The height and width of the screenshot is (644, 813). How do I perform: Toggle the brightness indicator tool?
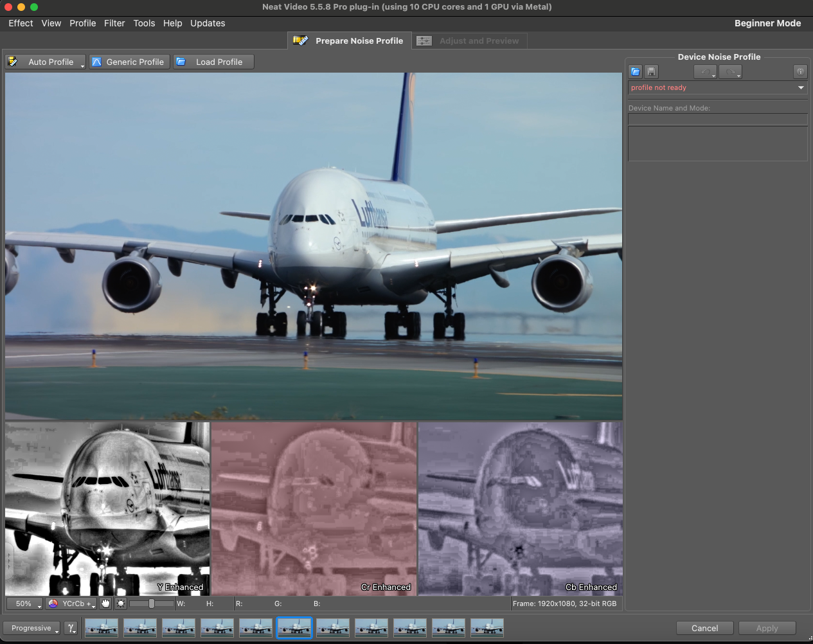point(120,604)
